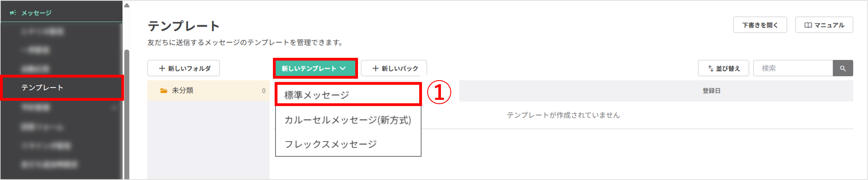Screen dimensions: 868x180
Task: Click the chevron on 新しいテンプレート button
Action: [x=343, y=68]
